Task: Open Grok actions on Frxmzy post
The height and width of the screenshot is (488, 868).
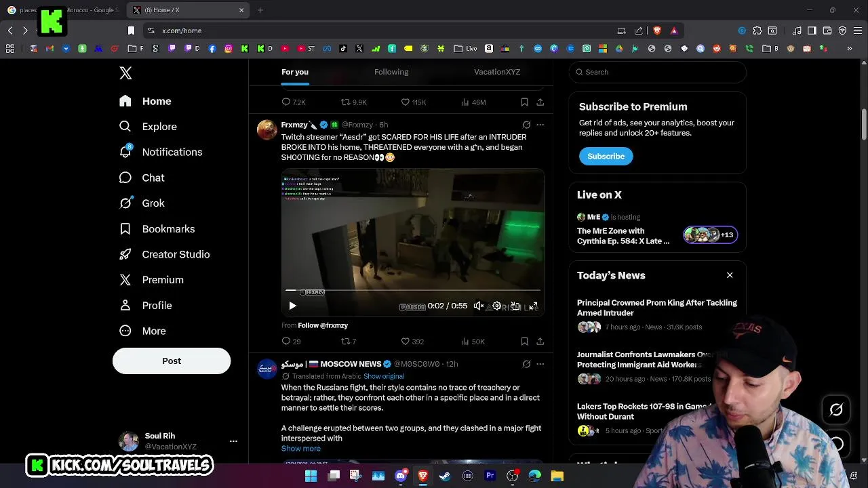Action: [526, 125]
